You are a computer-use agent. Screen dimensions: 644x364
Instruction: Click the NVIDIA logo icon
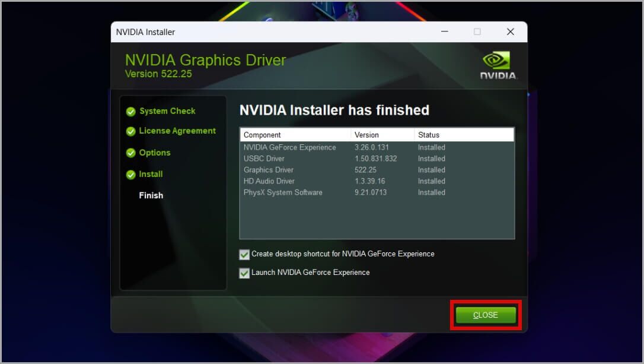click(498, 65)
